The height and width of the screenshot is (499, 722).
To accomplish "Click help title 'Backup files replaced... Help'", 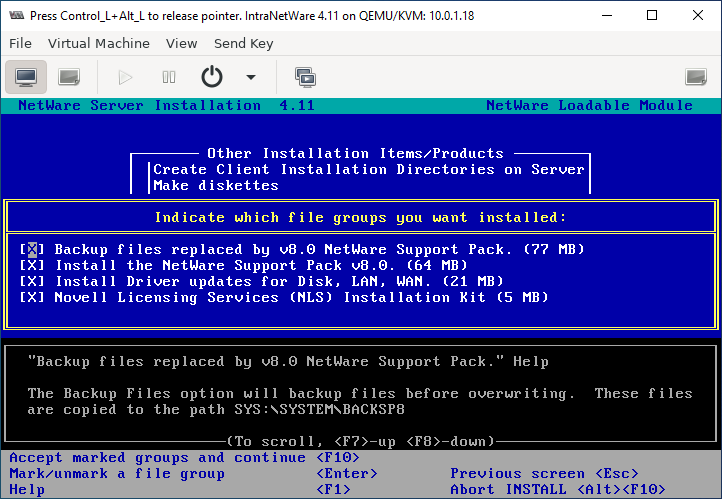I will pos(288,361).
